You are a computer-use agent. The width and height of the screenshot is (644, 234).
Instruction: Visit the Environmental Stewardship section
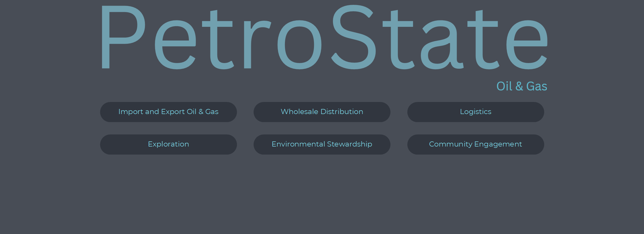click(x=322, y=144)
